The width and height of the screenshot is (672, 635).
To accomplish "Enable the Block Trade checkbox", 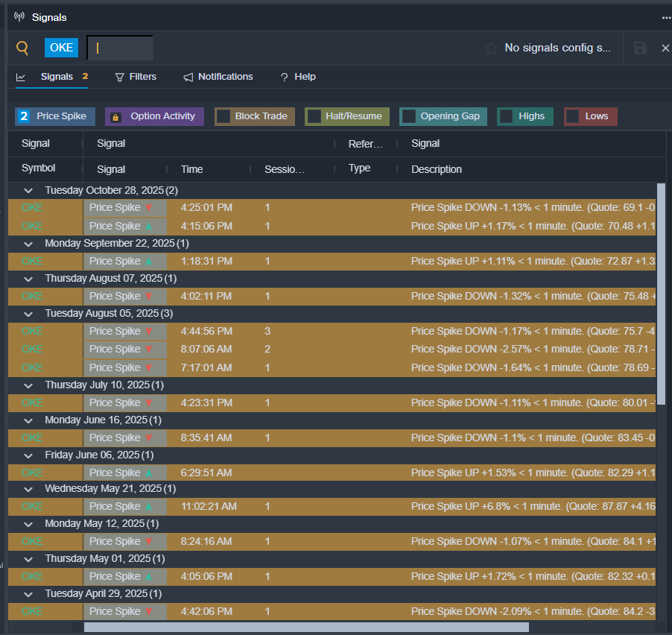I will [223, 116].
